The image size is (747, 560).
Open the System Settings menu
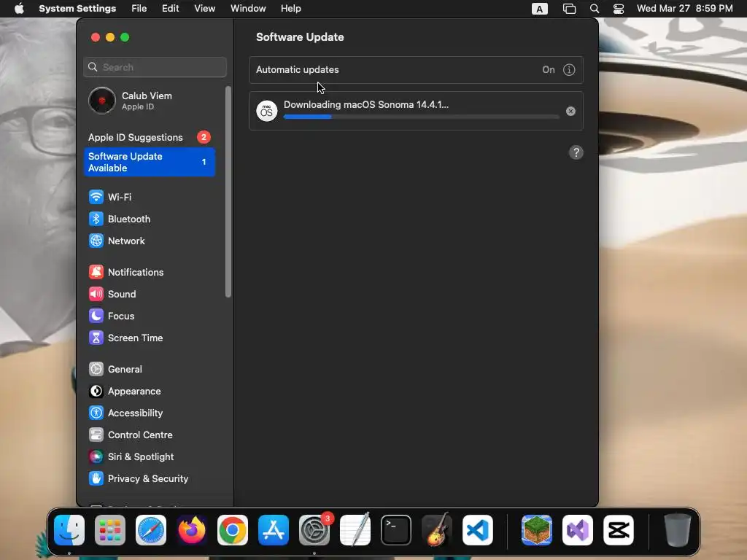click(77, 9)
